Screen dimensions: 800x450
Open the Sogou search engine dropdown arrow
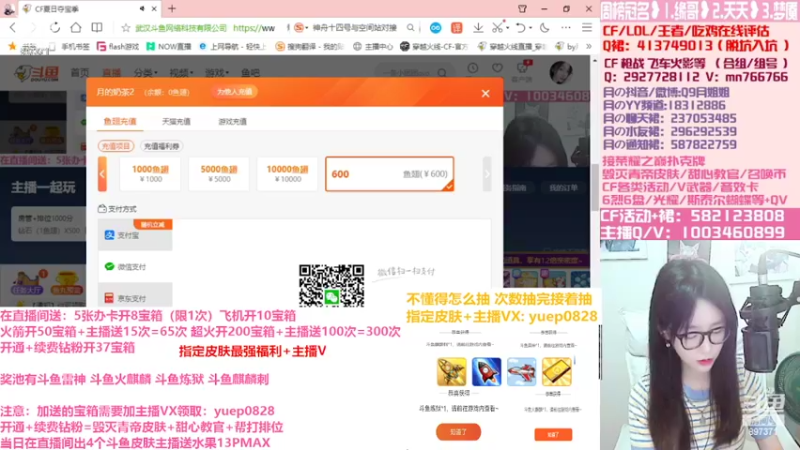(x=307, y=28)
